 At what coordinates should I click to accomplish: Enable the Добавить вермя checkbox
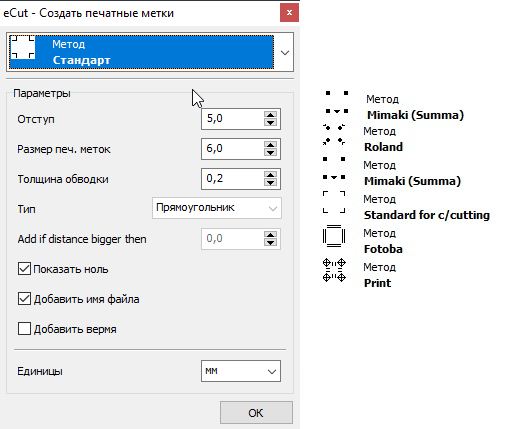click(24, 329)
